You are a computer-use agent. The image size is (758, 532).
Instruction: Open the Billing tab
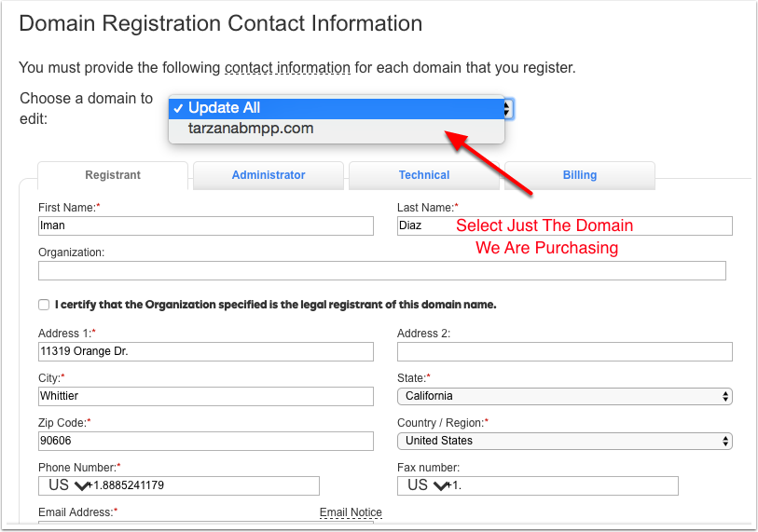(x=580, y=175)
